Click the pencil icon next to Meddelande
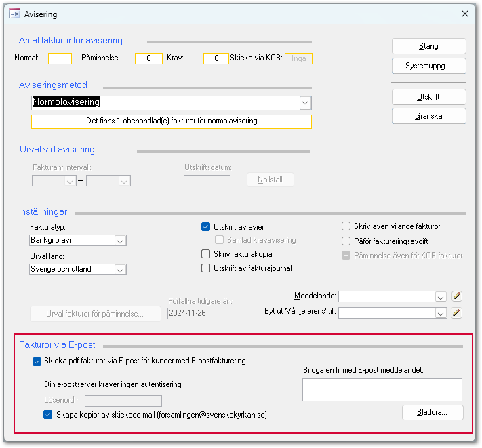Viewport: 482px width, 448px height. (x=457, y=296)
